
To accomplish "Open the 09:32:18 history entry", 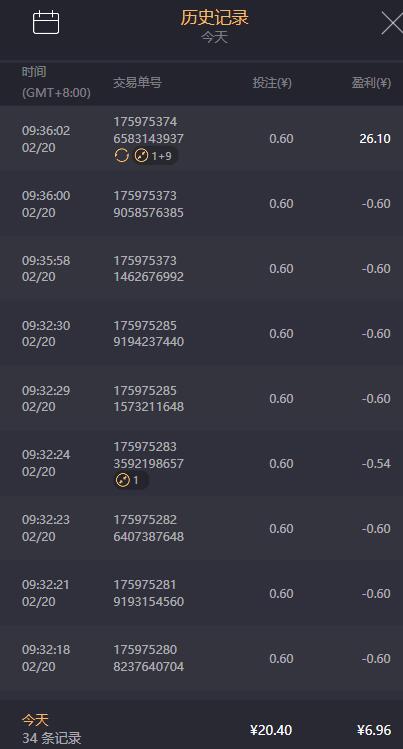I will coord(202,658).
